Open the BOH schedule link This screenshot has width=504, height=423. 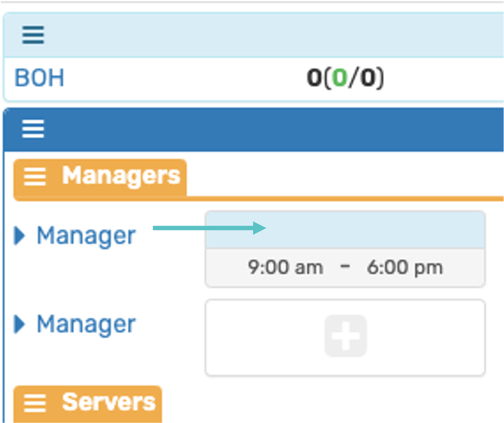39,78
